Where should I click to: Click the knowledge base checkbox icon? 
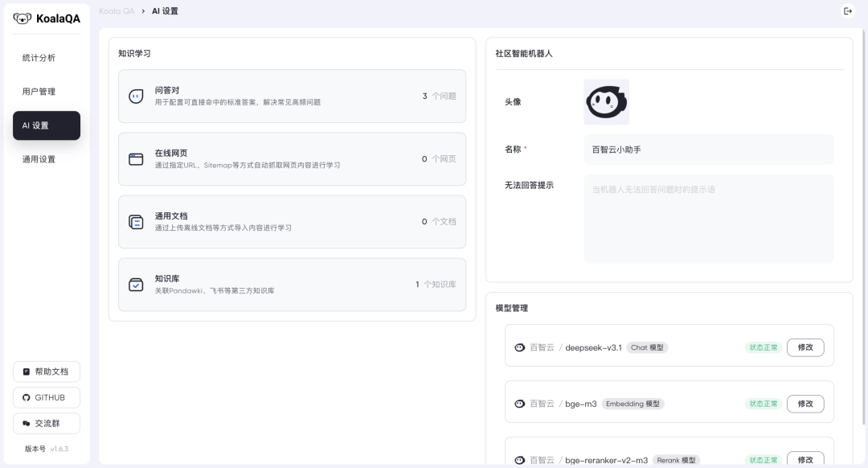136,285
